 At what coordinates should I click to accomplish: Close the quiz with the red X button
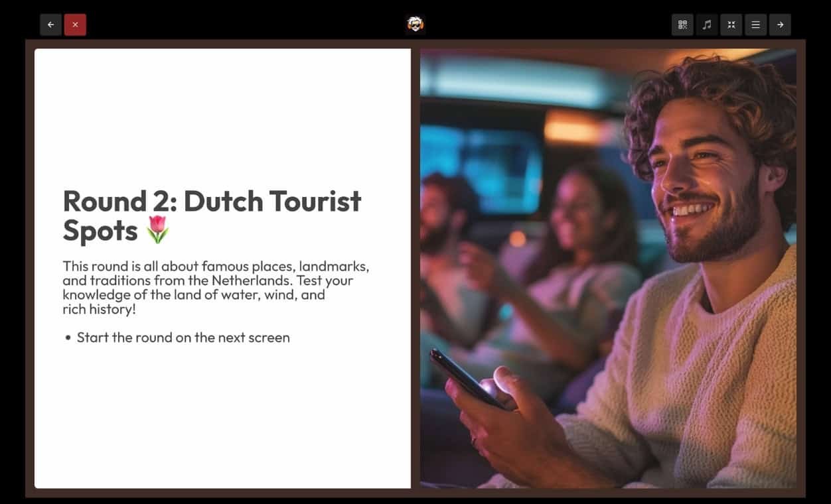pos(75,25)
